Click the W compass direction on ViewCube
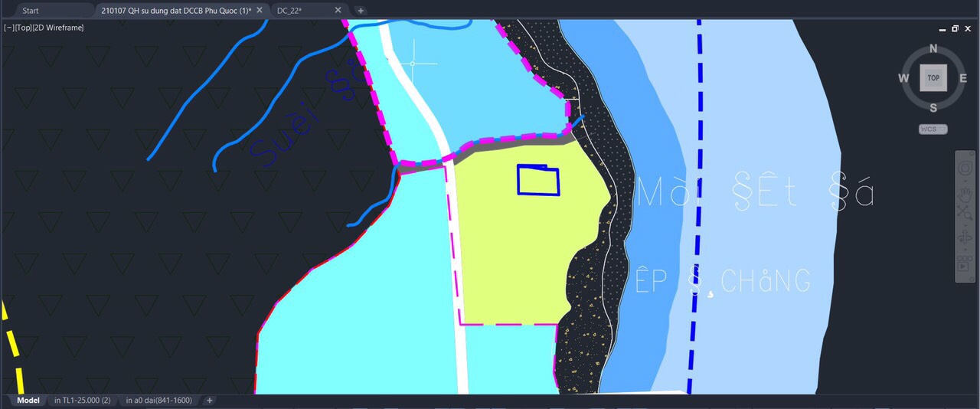The height and width of the screenshot is (409, 980). pos(904,78)
